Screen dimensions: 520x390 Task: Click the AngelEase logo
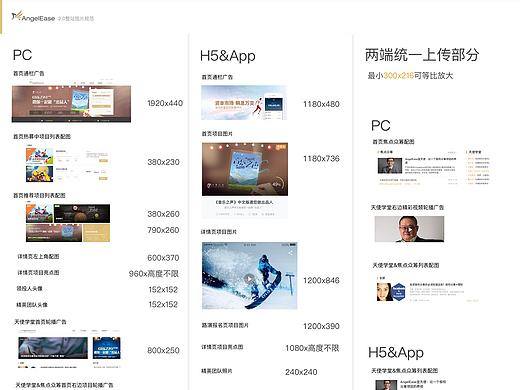click(x=33, y=17)
